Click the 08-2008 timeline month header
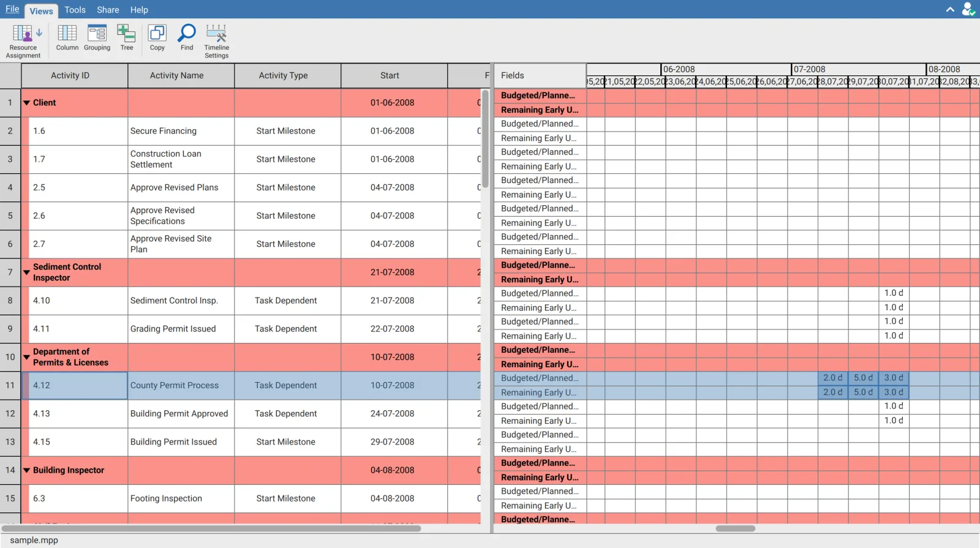This screenshot has height=548, width=980. click(953, 69)
